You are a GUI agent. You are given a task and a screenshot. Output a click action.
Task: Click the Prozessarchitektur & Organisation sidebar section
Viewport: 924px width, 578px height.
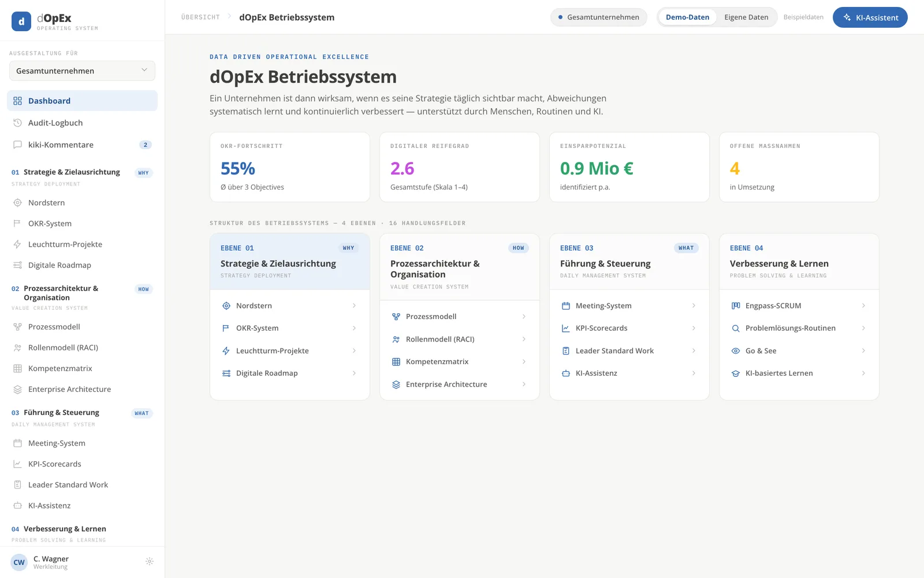[82, 297]
